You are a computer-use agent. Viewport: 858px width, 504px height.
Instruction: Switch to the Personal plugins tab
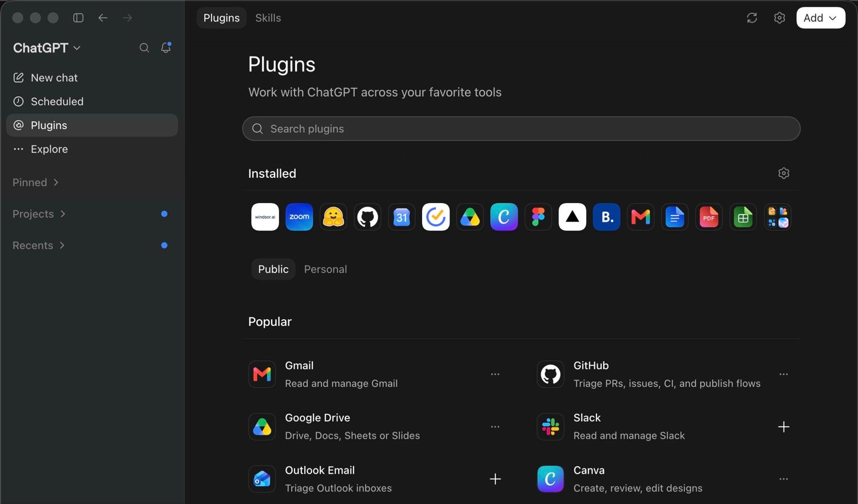(325, 269)
